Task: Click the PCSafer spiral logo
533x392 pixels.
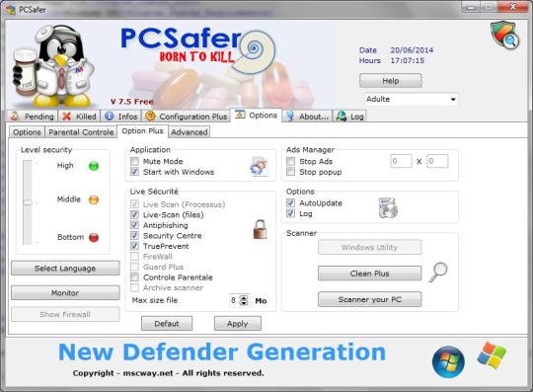Action: pyautogui.click(x=253, y=51)
